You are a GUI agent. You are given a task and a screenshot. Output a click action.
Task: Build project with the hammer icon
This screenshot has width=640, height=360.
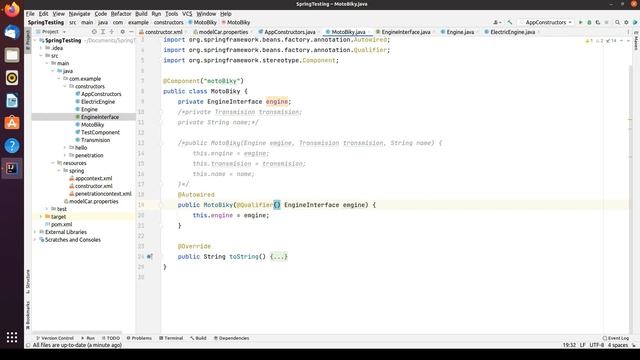click(x=509, y=22)
